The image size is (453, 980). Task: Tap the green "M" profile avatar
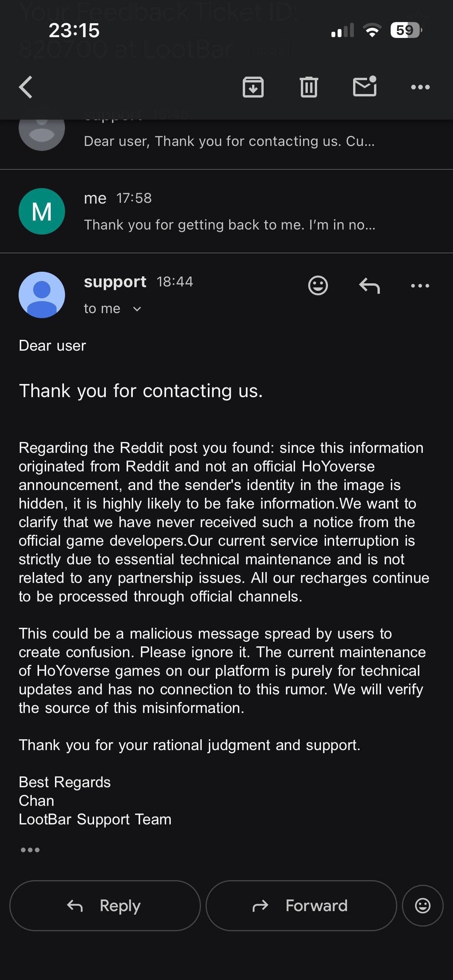click(x=42, y=211)
